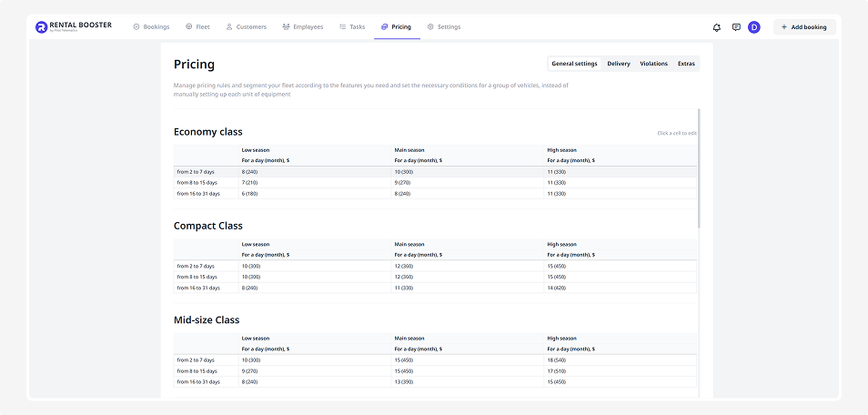Screen dimensions: 868x415
Task: Click the user avatar labeled D
Action: click(754, 27)
